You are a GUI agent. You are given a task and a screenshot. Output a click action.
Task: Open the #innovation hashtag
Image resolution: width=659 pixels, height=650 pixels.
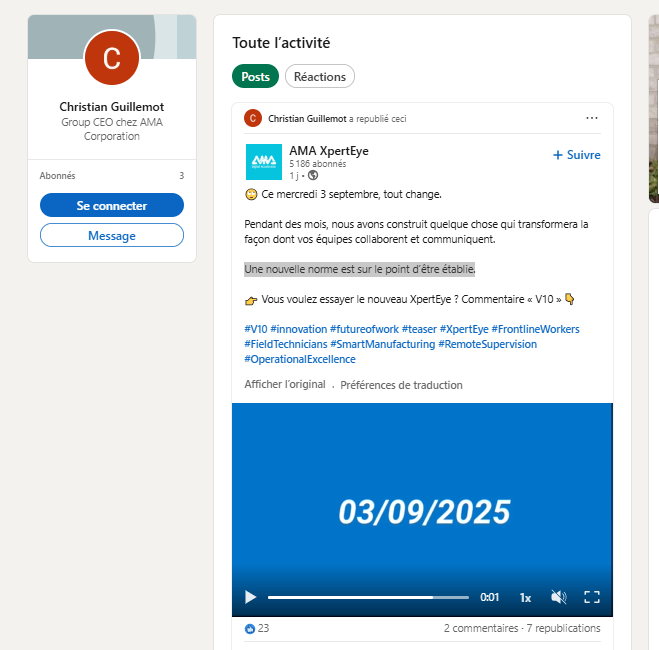(x=298, y=329)
